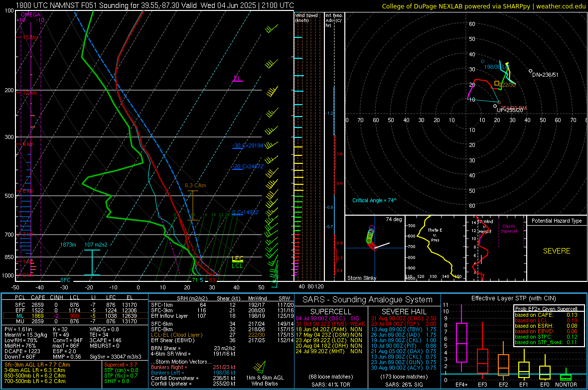Select the orange 'LCL-EL (Cloud Layer)' row
This screenshot has height=390, width=588.
click(222, 335)
